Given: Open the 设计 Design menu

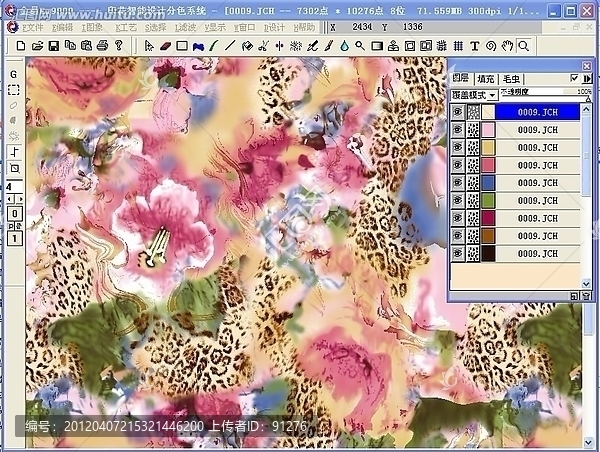Looking at the screenshot, I should pyautogui.click(x=275, y=28).
